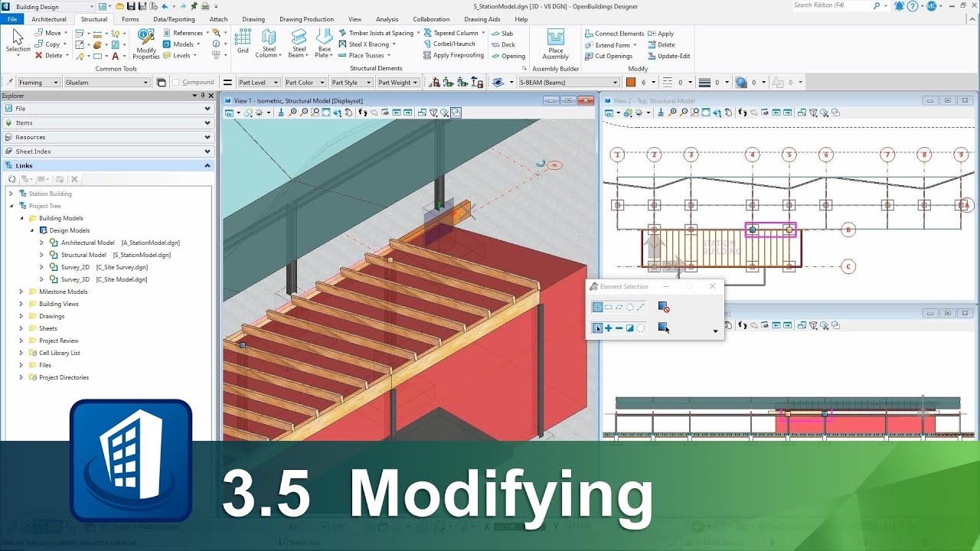The width and height of the screenshot is (980, 551).
Task: Click Delete in Common Tools
Action: pos(51,56)
